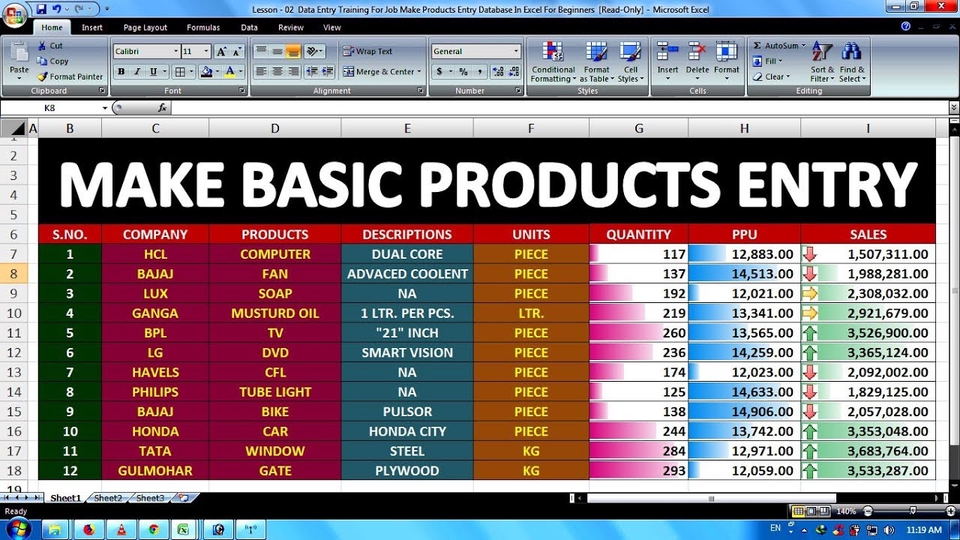Open Firefox from the taskbar

(x=89, y=529)
